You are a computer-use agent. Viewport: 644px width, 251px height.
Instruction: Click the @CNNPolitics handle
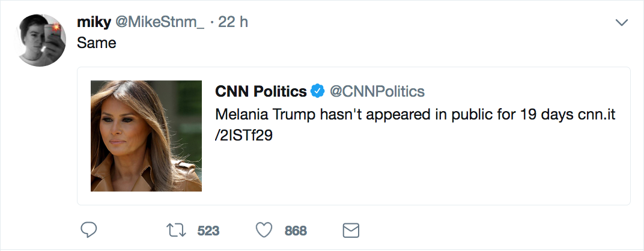tap(378, 92)
